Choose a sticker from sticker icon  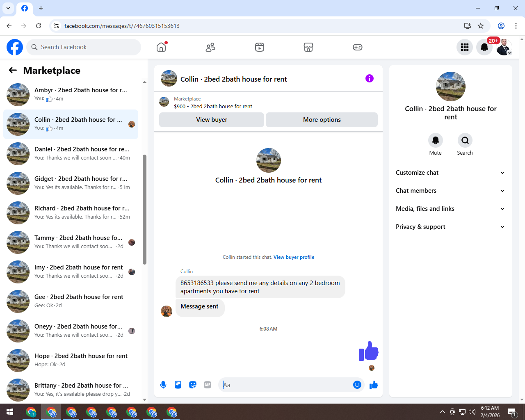193,385
